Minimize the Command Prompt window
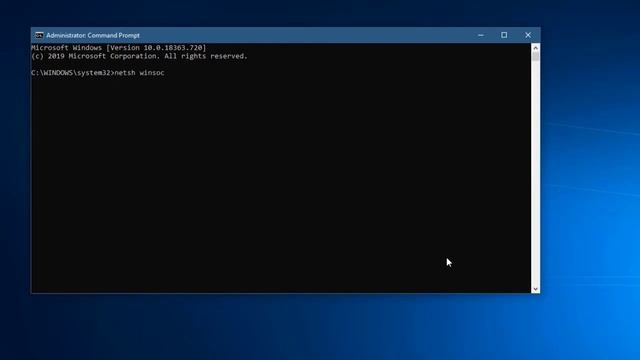The image size is (640, 360). (481, 36)
